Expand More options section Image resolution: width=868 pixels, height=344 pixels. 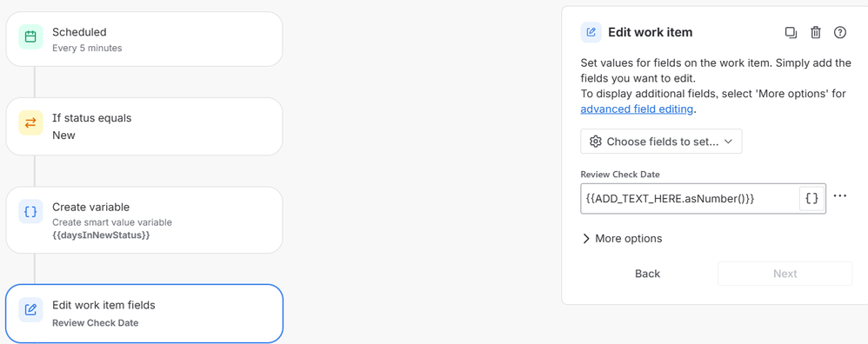(622, 238)
